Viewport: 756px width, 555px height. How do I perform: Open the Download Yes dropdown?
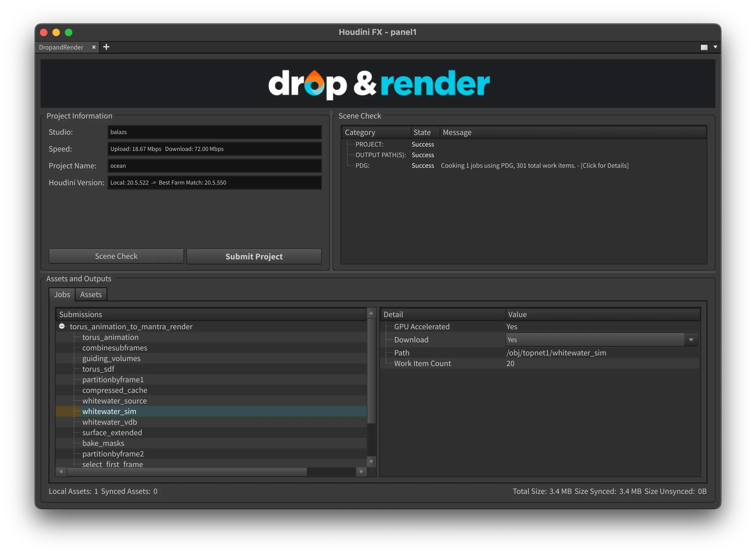601,340
